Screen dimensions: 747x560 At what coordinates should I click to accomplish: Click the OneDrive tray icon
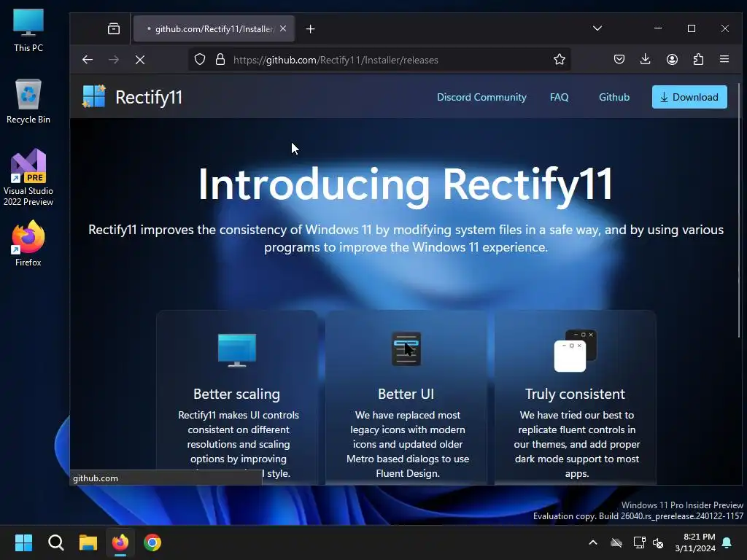point(616,542)
